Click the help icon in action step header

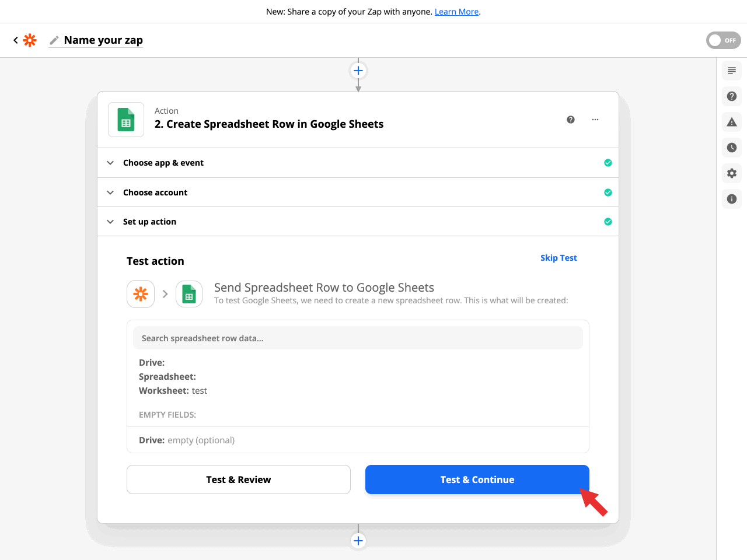tap(571, 120)
